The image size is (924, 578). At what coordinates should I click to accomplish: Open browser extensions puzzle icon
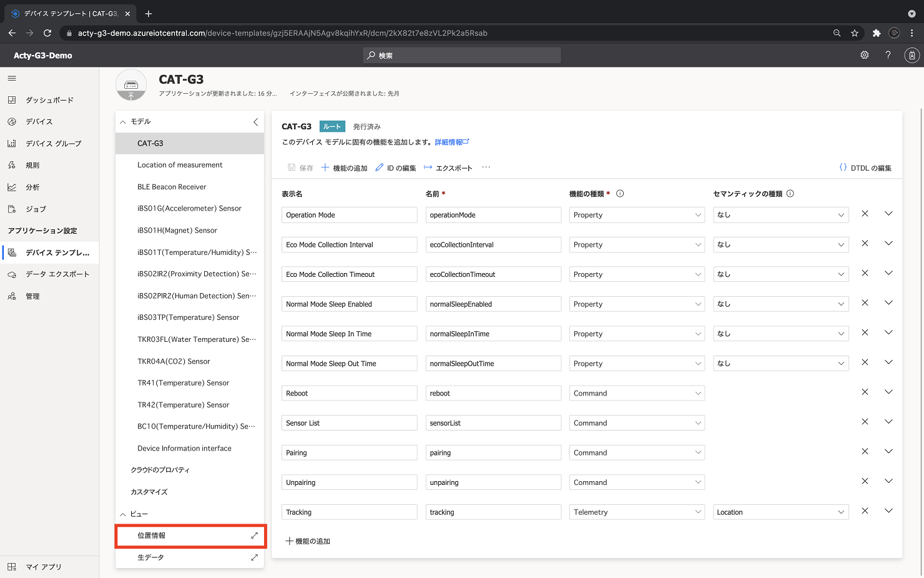[877, 33]
